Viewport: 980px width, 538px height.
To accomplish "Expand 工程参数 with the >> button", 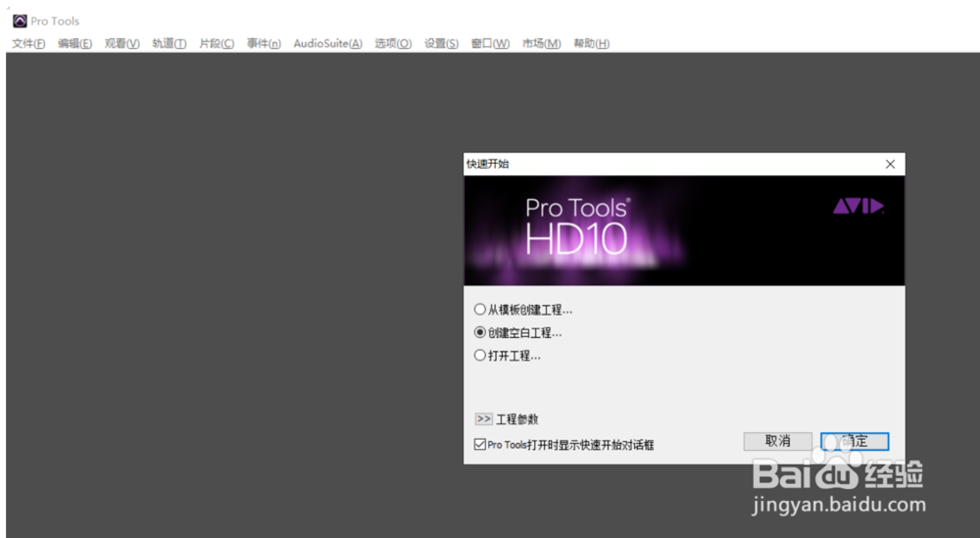I will [x=484, y=418].
